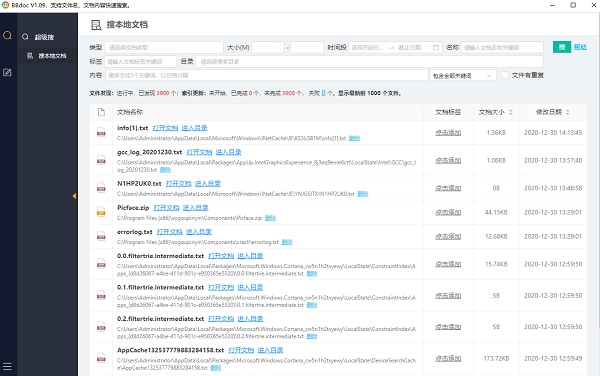Click the 标签 tag keyword input

(x=140, y=62)
